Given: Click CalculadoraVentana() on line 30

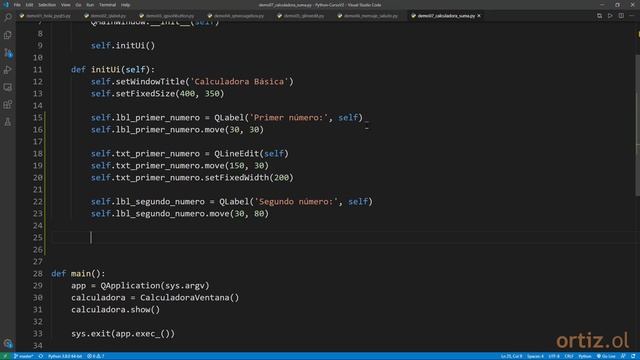Looking at the screenshot, I should 189,298.
